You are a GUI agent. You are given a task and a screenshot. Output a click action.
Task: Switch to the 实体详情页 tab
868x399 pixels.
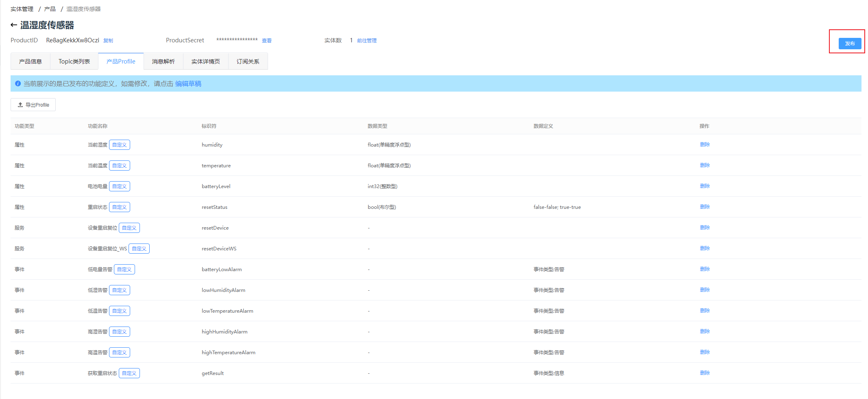pos(206,61)
